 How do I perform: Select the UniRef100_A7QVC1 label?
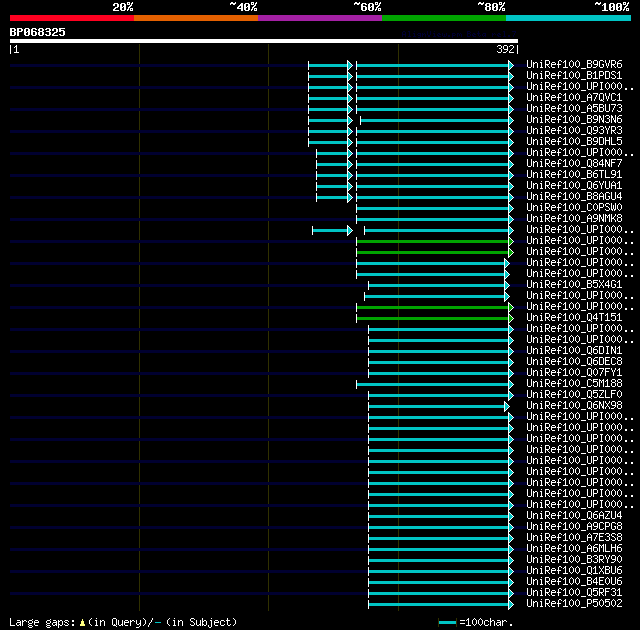(574, 98)
